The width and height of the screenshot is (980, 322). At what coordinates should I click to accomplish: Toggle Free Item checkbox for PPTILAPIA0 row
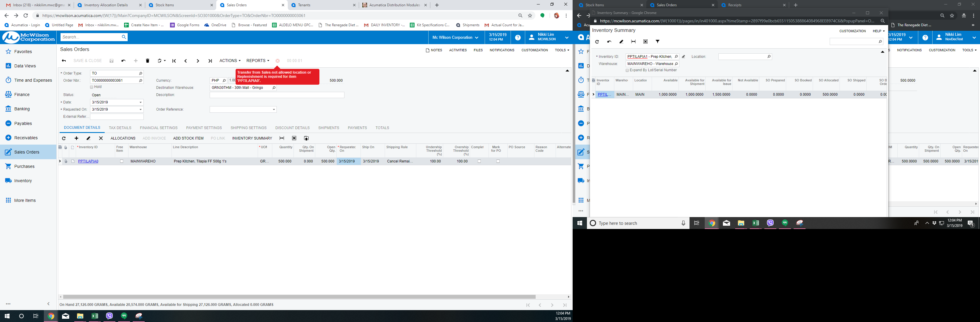[122, 161]
